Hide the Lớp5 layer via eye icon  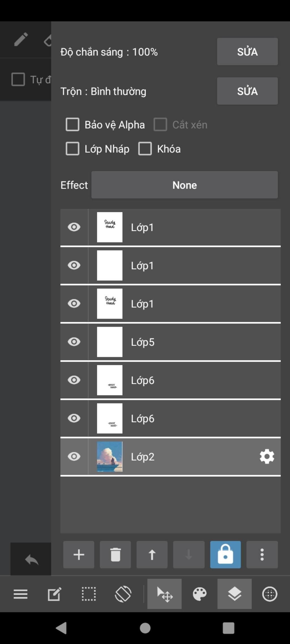coord(74,342)
